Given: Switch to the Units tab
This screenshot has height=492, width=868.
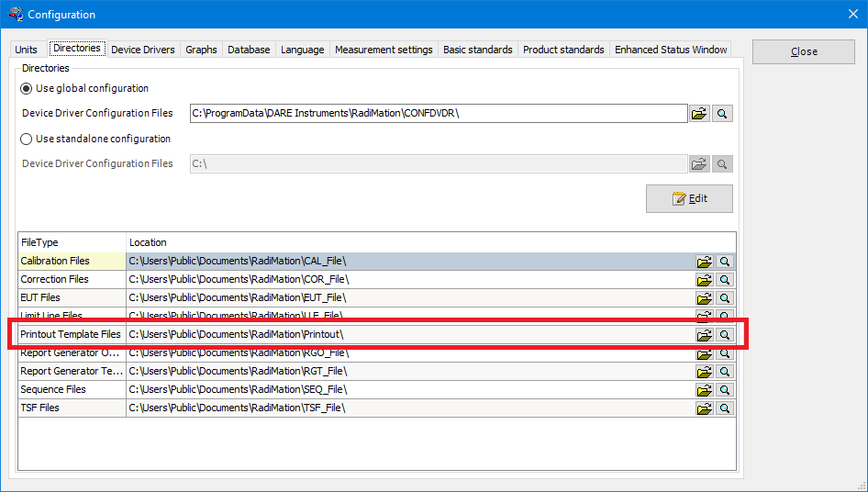Looking at the screenshot, I should coord(26,50).
